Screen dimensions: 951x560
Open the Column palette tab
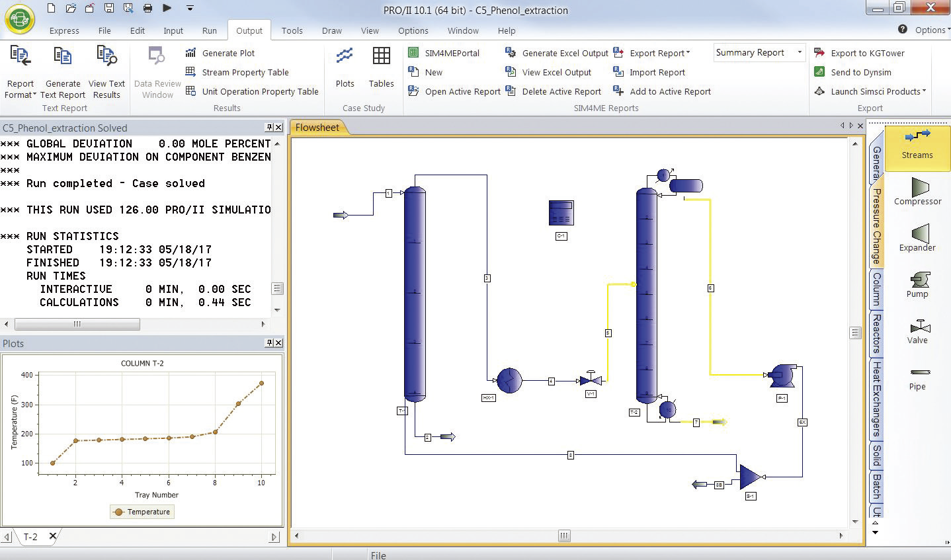tap(876, 288)
